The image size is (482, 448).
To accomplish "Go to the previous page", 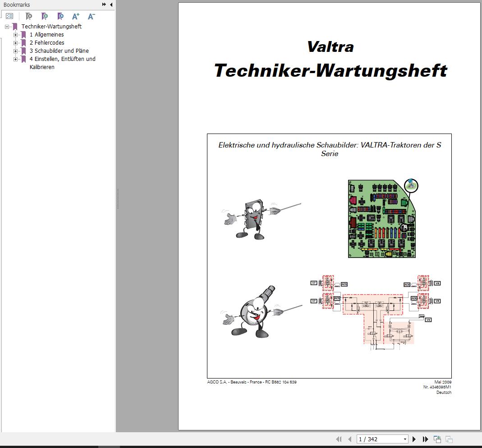I will tap(349, 439).
